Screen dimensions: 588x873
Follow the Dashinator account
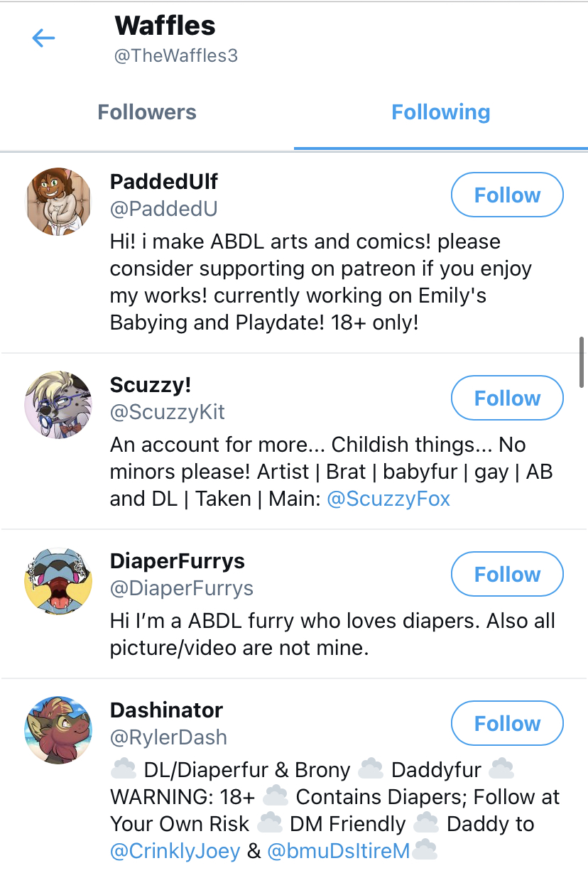pyautogui.click(x=507, y=723)
